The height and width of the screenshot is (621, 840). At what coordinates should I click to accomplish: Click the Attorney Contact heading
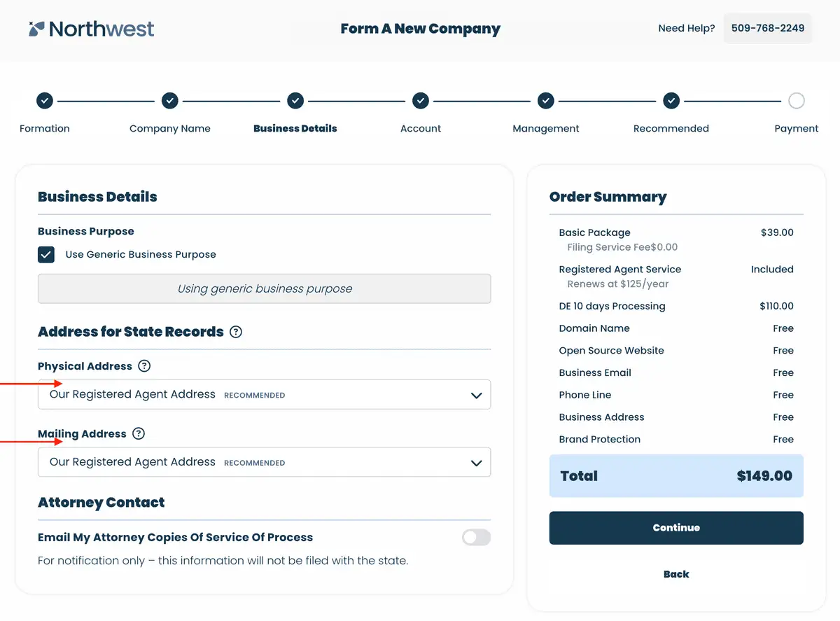pyautogui.click(x=101, y=503)
